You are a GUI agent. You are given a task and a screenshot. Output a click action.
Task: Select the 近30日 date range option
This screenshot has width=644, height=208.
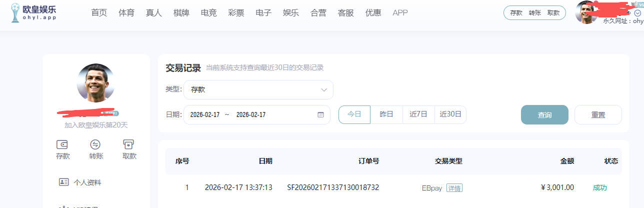[450, 114]
